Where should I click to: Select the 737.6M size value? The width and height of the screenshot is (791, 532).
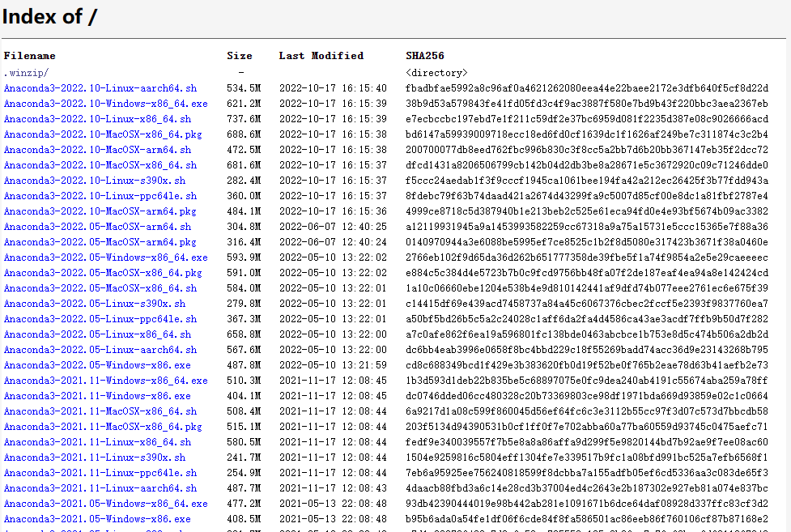pos(244,119)
